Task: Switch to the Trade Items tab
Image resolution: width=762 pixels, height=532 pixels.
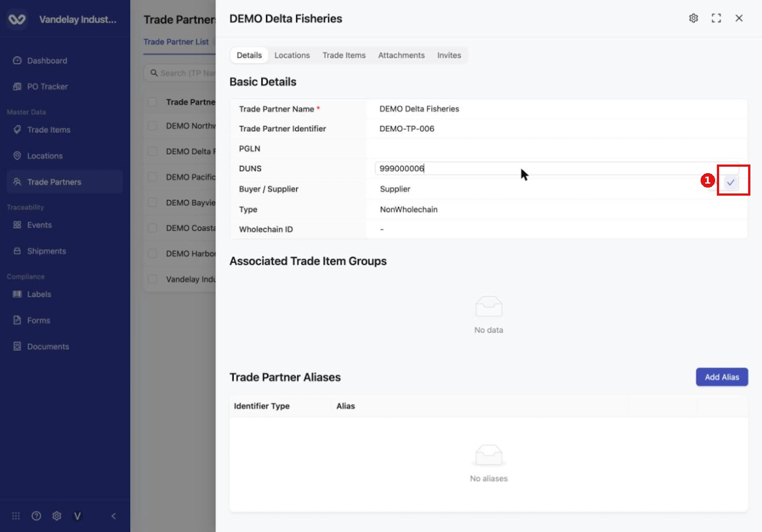Action: coord(344,55)
